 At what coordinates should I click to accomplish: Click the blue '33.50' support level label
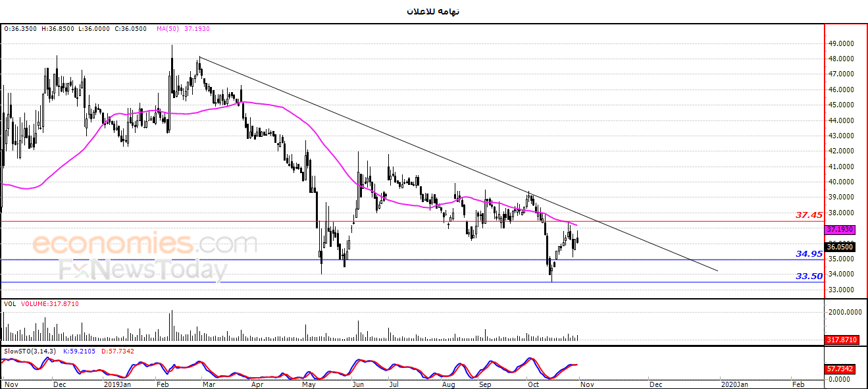[809, 276]
